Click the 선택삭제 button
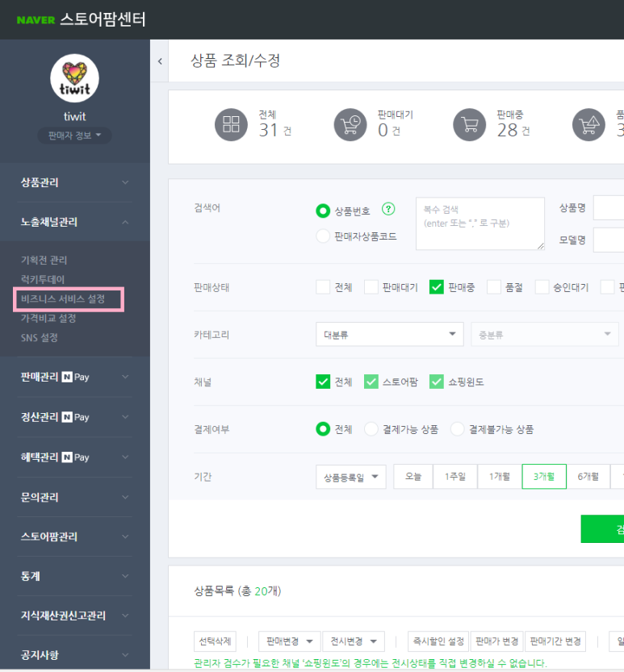624x672 pixels. pyautogui.click(x=215, y=641)
